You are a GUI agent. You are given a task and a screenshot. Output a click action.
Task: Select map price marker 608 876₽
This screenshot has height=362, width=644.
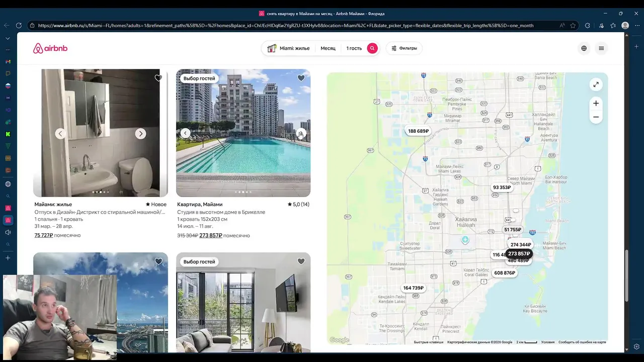coord(505,273)
